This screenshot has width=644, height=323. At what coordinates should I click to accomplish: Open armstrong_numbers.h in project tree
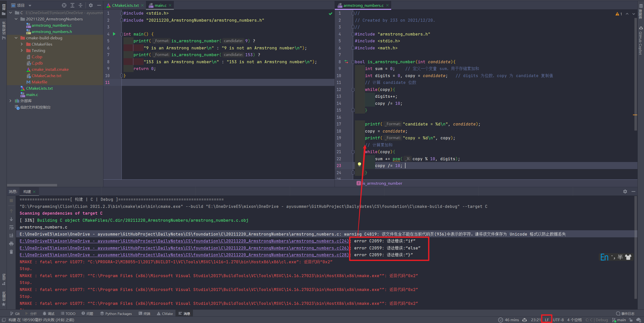(52, 32)
